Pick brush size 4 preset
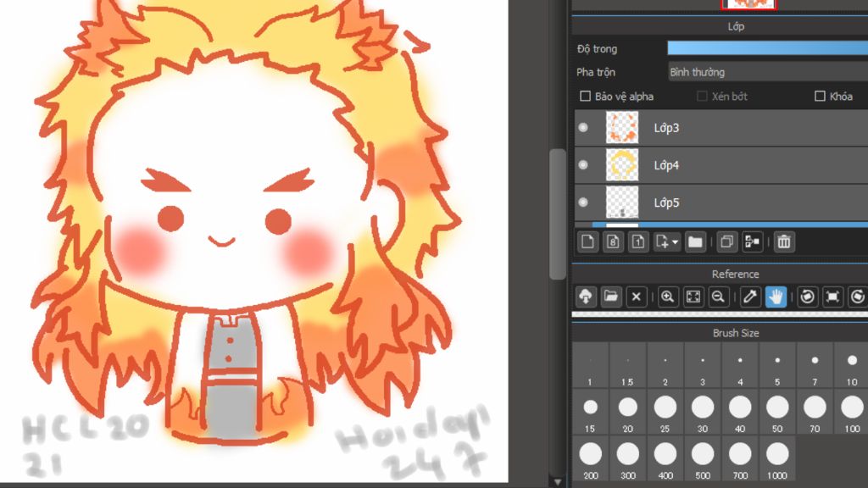 click(740, 365)
